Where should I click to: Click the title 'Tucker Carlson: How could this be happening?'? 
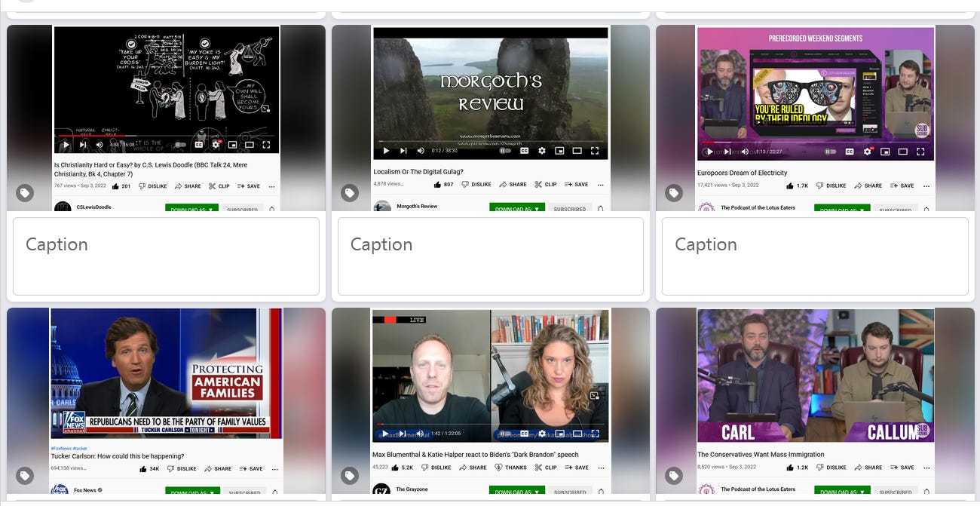118,456
